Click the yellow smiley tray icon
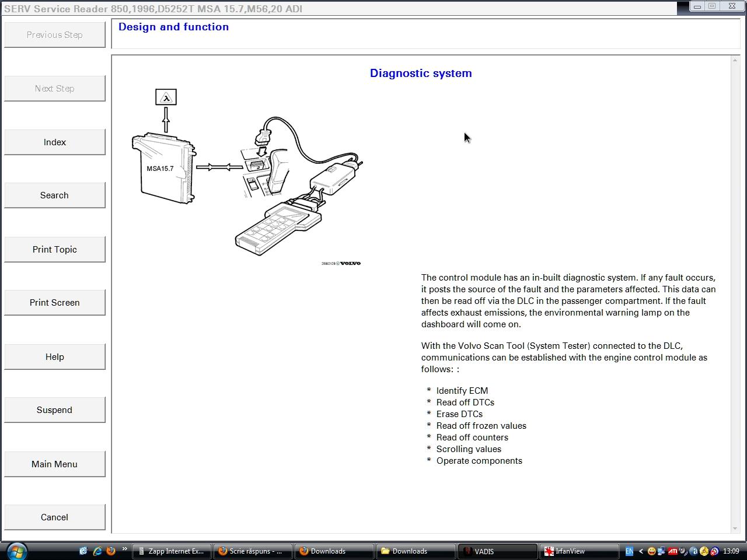This screenshot has height=560, width=747. [x=651, y=551]
